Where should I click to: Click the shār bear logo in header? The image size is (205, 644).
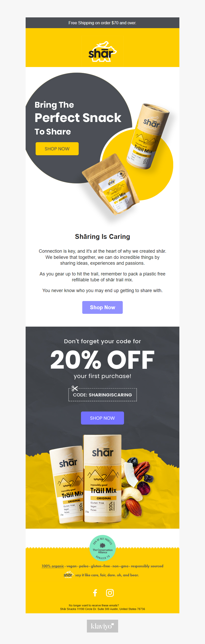click(x=102, y=52)
